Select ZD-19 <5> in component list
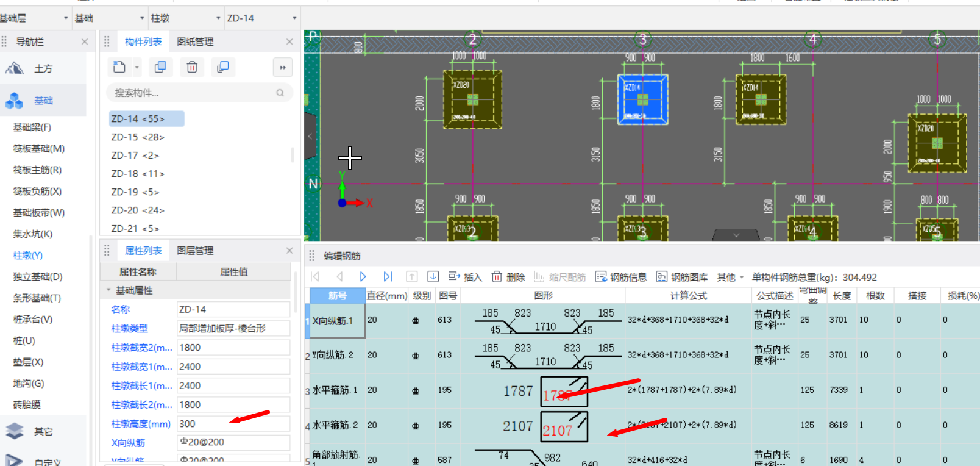 click(x=135, y=192)
